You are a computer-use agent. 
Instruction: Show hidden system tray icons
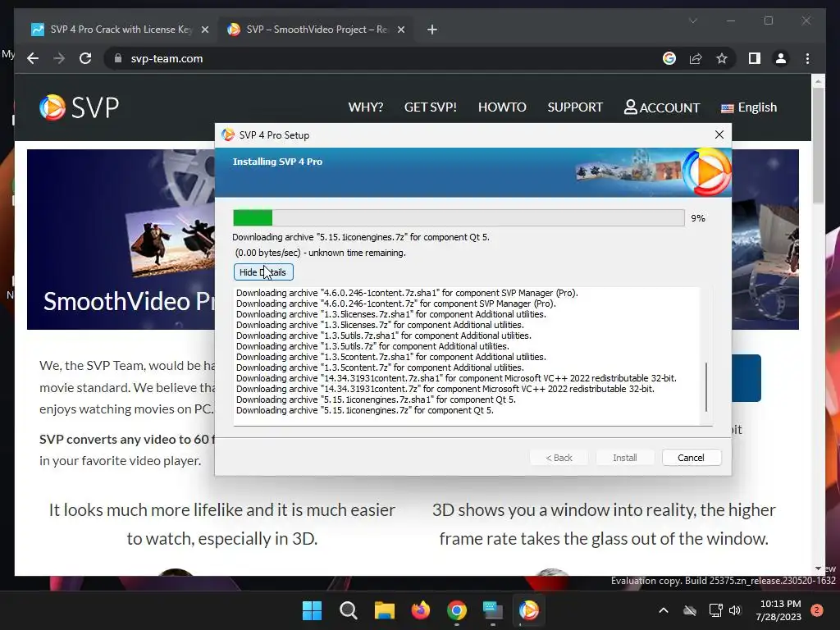pos(663,610)
